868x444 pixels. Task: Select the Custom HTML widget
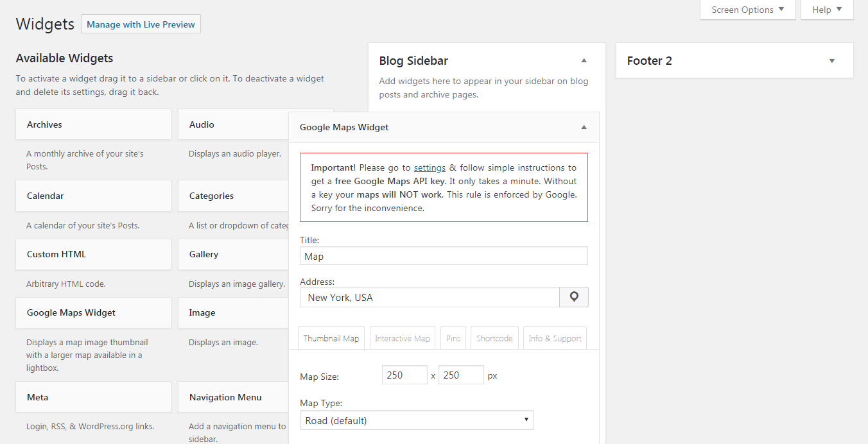(x=93, y=254)
